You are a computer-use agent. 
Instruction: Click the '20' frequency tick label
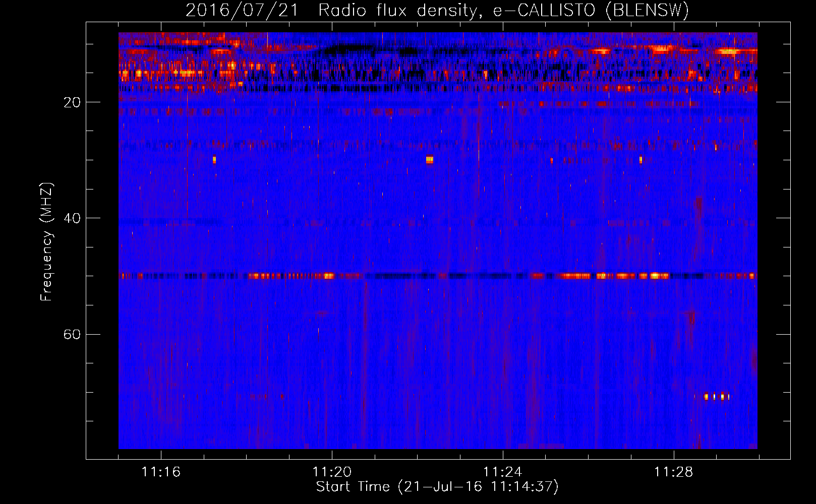coord(72,102)
